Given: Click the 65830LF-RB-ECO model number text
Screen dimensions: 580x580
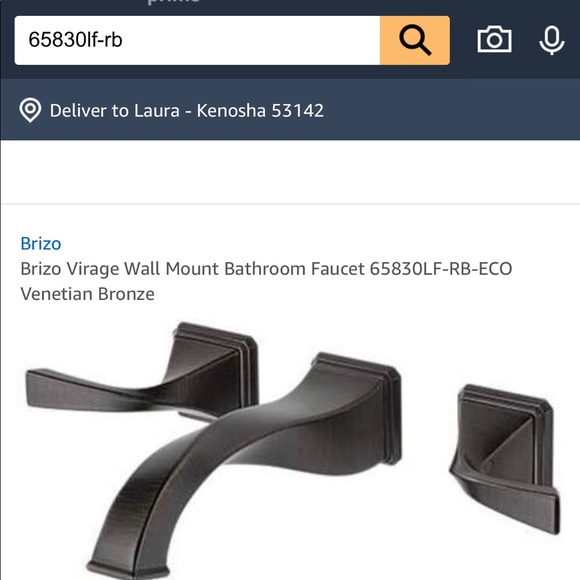Looking at the screenshot, I should [441, 269].
